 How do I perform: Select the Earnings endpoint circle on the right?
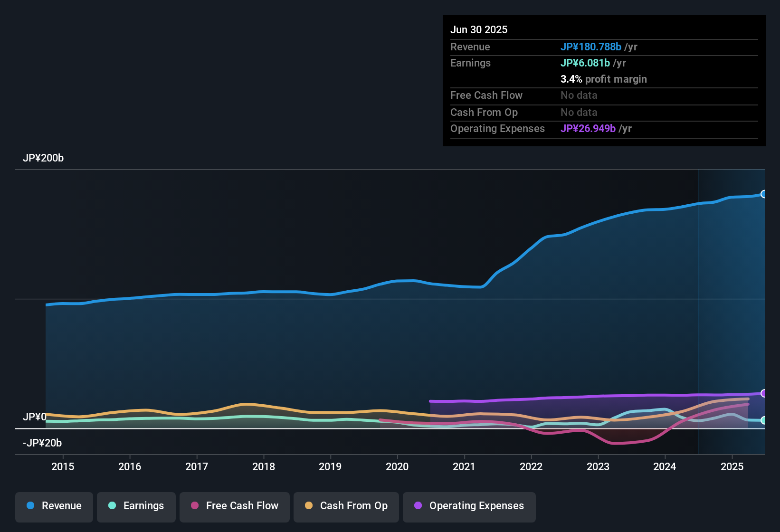click(764, 420)
